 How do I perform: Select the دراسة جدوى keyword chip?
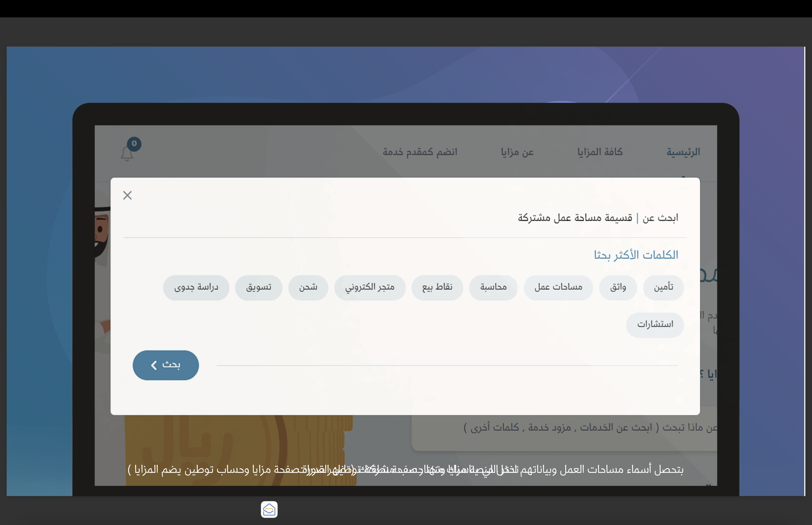pos(196,287)
